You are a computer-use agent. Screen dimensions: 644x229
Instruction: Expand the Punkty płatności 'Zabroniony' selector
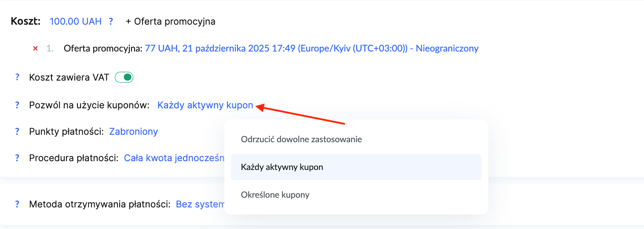tap(133, 131)
